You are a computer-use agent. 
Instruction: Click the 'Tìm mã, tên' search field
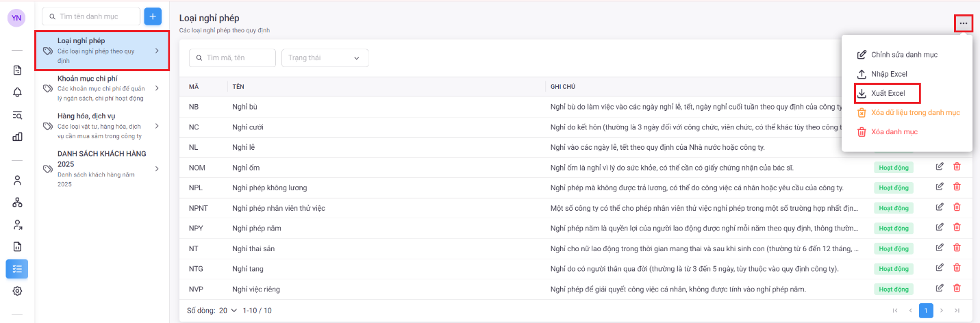pos(232,58)
